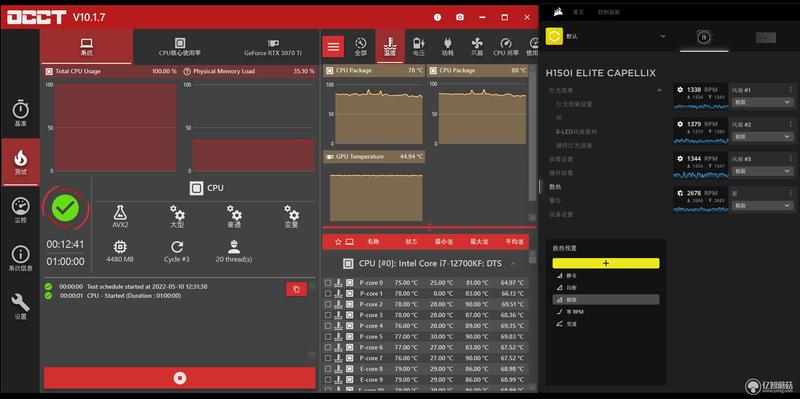The height and width of the screenshot is (399, 800).
Task: Tick the checkbox for P-core 0
Action: pyautogui.click(x=328, y=283)
